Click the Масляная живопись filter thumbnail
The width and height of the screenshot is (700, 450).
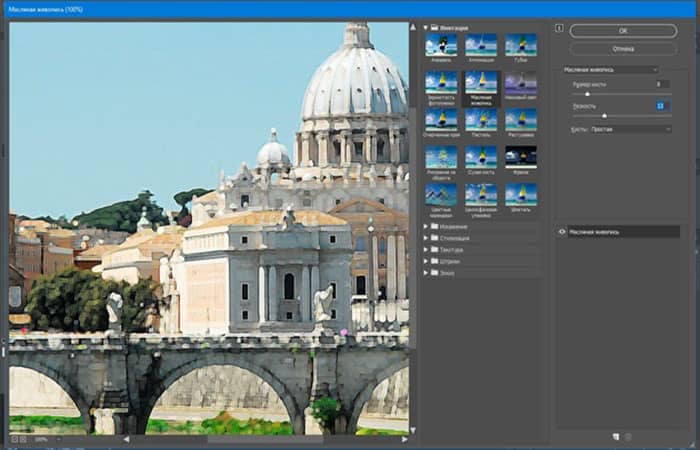coord(481,82)
